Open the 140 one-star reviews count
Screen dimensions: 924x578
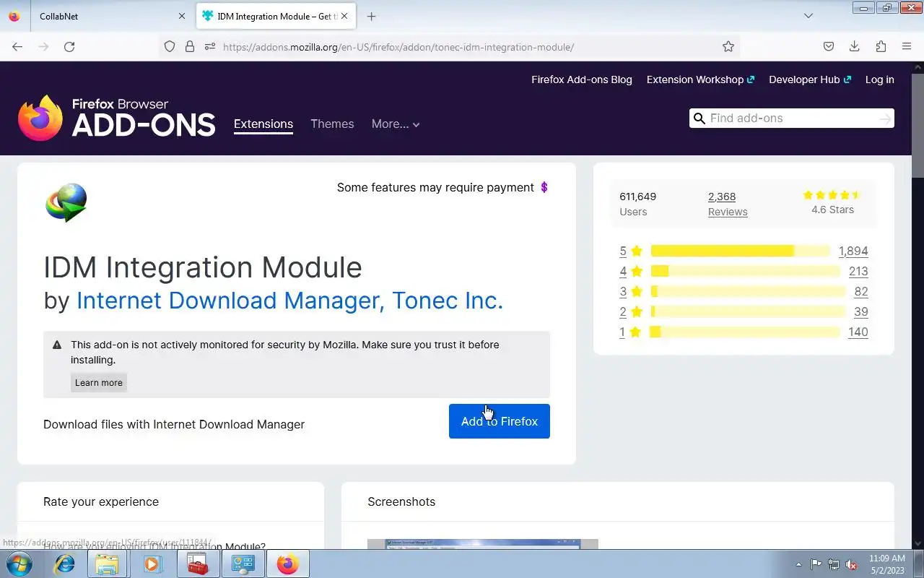(858, 332)
